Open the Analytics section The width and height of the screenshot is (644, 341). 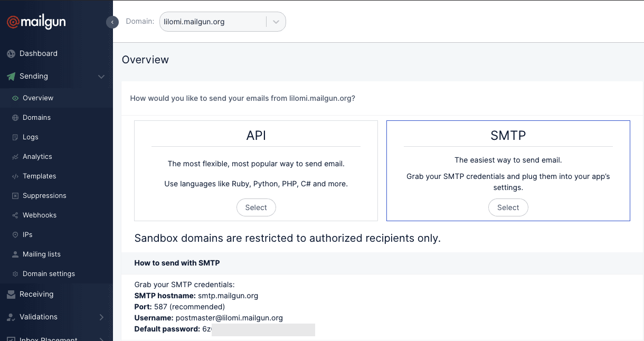pos(37,156)
